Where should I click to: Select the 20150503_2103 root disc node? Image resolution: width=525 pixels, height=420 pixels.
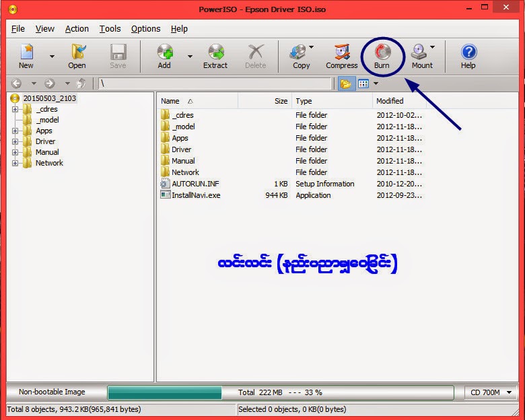tap(49, 98)
